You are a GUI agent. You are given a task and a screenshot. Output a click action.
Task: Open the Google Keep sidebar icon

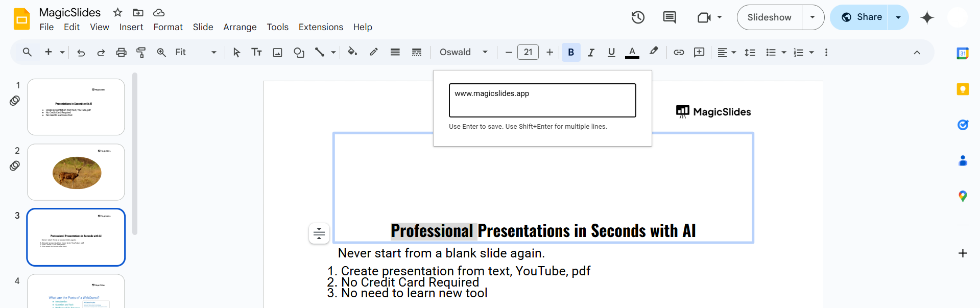pos(963,89)
